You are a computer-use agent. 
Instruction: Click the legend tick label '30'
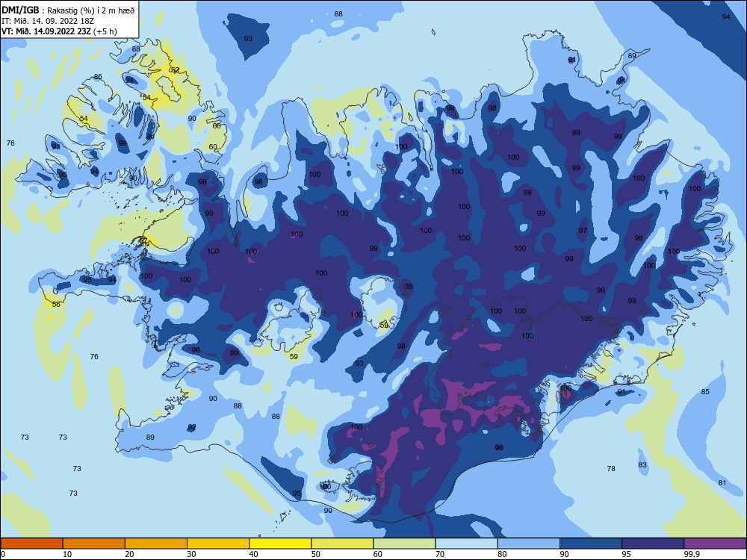191,554
